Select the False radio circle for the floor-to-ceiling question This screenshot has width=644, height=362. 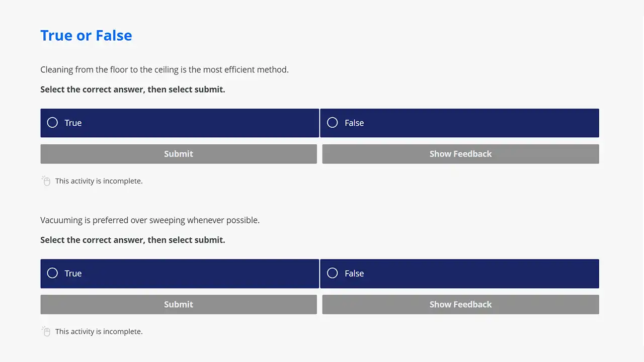coord(332,123)
